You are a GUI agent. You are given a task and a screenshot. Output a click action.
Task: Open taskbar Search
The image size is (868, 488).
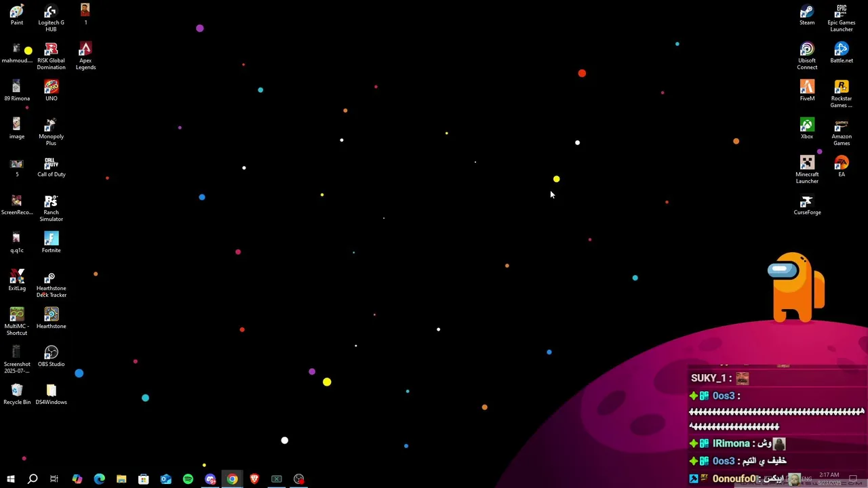tap(32, 479)
